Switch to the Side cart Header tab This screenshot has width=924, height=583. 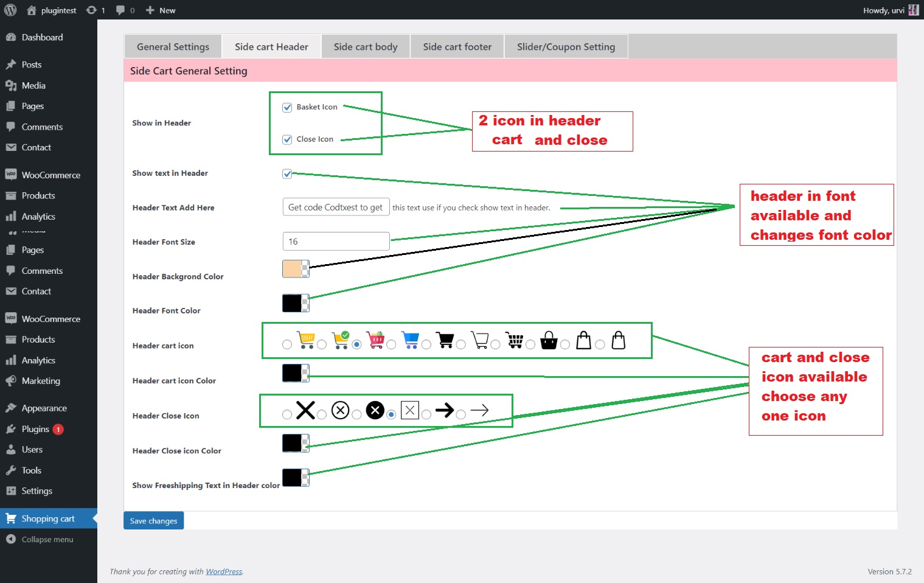click(x=271, y=47)
